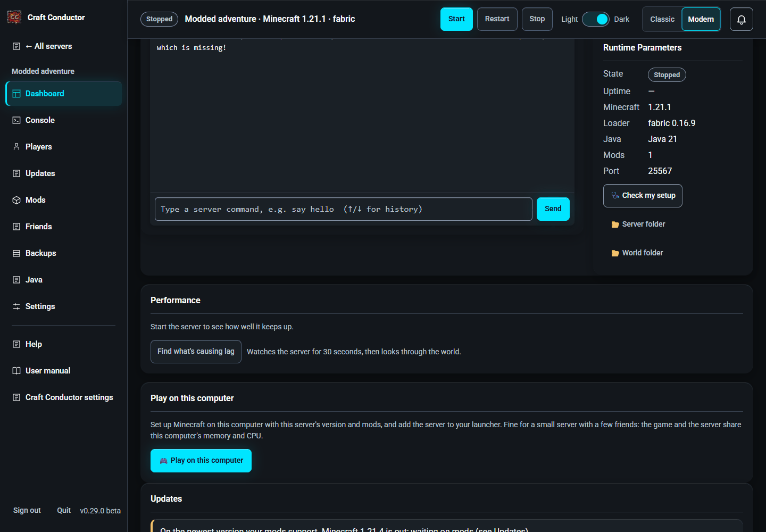Open the Console page label

pos(40,120)
